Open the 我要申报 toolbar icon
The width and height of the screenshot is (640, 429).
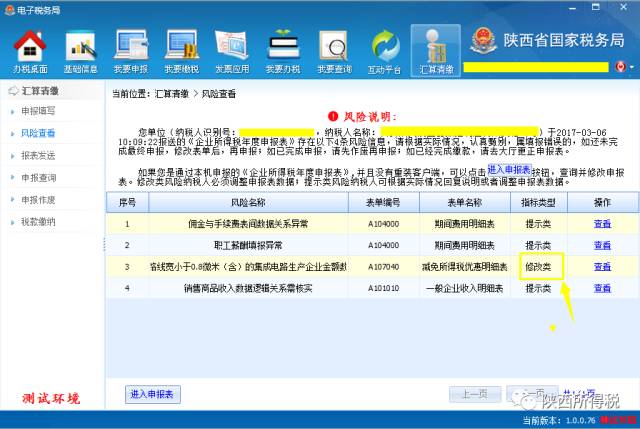pyautogui.click(x=131, y=51)
